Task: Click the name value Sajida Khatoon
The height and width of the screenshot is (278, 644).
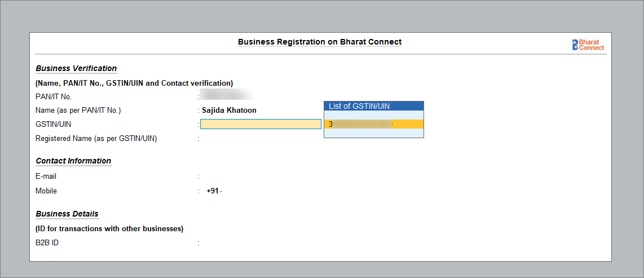Action: click(x=229, y=111)
